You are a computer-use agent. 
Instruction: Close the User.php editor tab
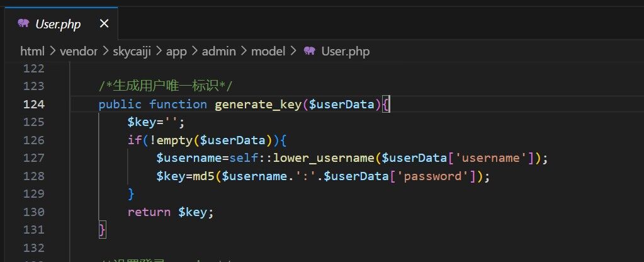point(104,23)
